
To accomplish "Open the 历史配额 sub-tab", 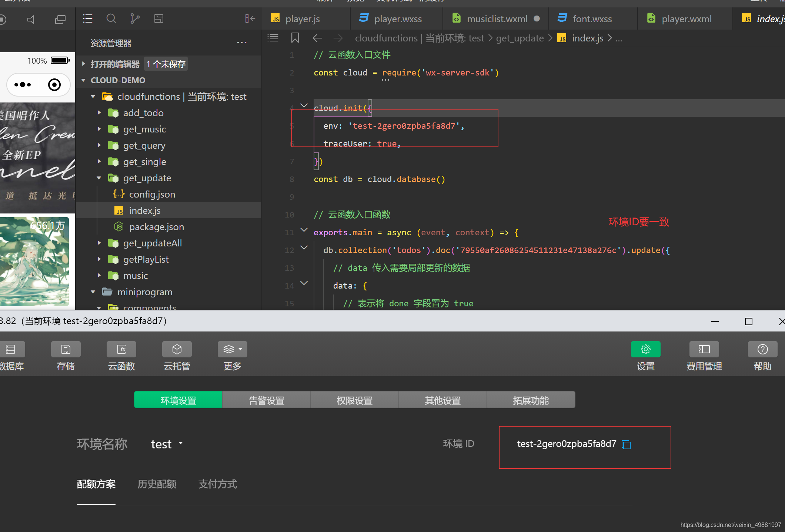I will 157,484.
